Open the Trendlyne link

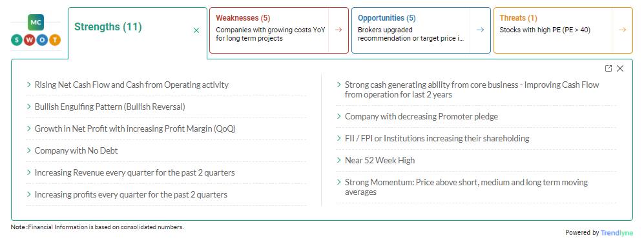(x=617, y=232)
